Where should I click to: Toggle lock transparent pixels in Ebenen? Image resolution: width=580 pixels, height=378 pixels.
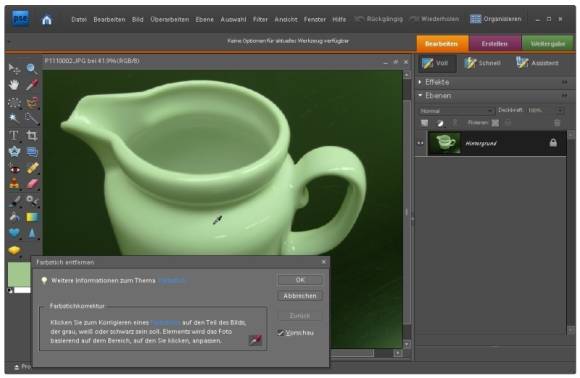pyautogui.click(x=495, y=123)
